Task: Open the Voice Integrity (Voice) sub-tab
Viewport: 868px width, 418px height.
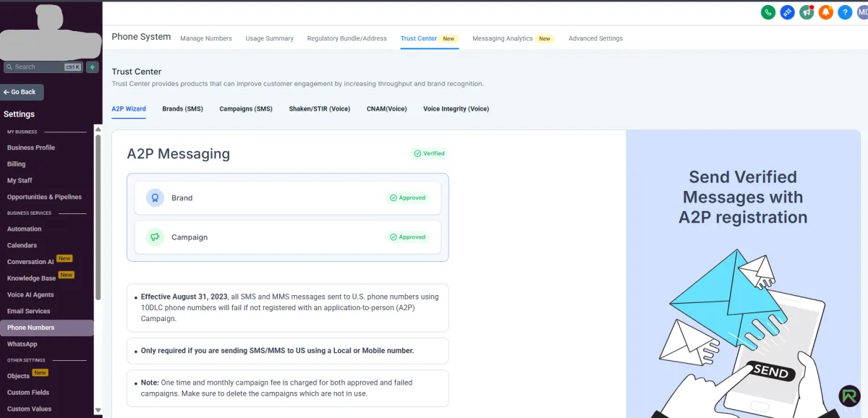Action: point(456,108)
